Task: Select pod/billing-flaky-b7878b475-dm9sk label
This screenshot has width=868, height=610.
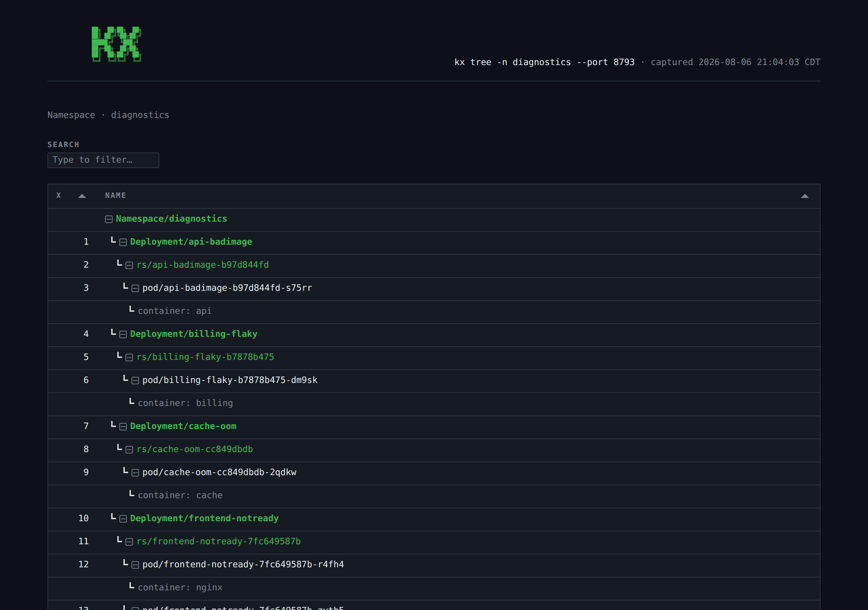Action: pyautogui.click(x=230, y=380)
